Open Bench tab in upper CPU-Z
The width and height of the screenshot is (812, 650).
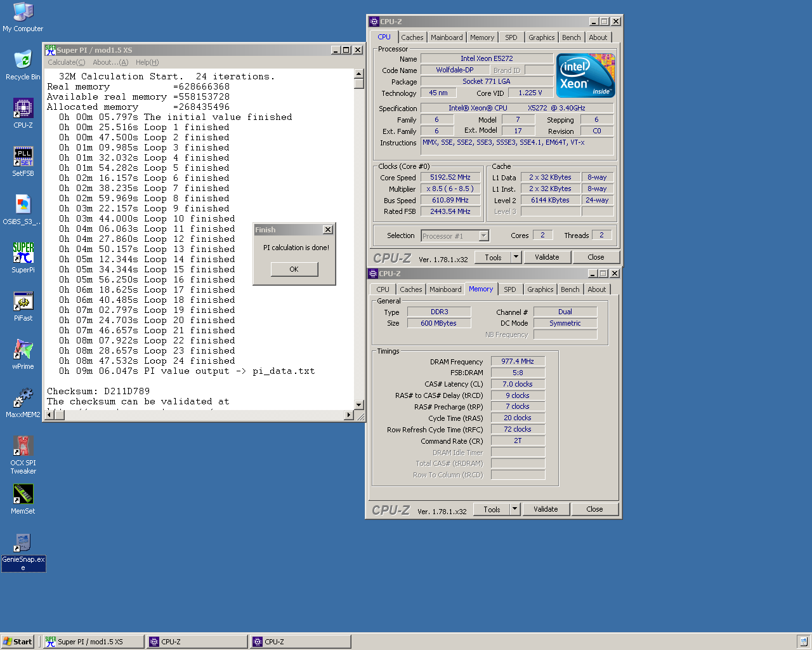click(572, 37)
